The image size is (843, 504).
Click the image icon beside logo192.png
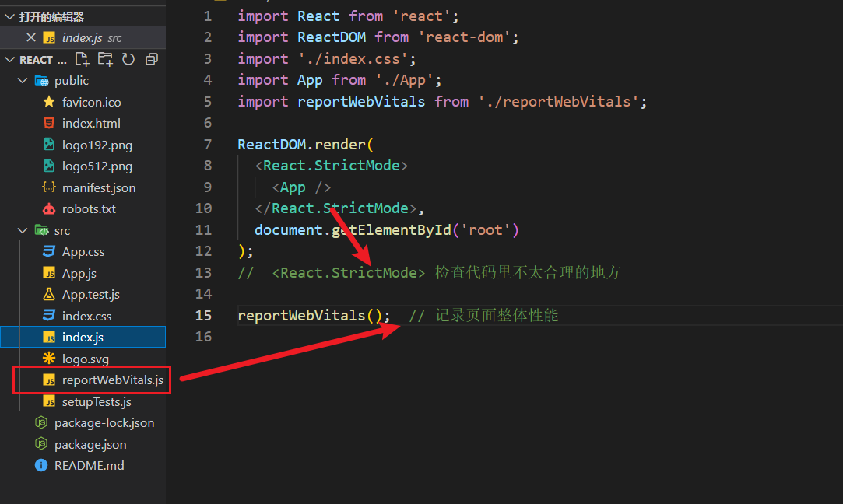click(x=49, y=145)
